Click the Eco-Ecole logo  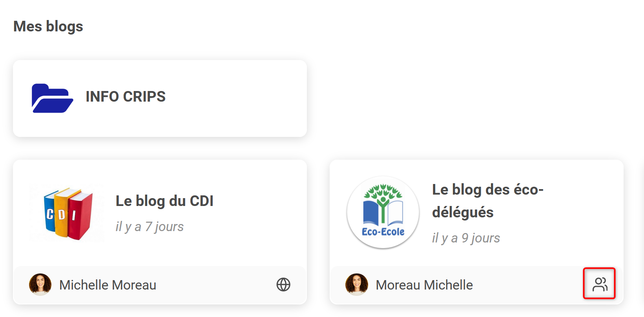pyautogui.click(x=383, y=212)
